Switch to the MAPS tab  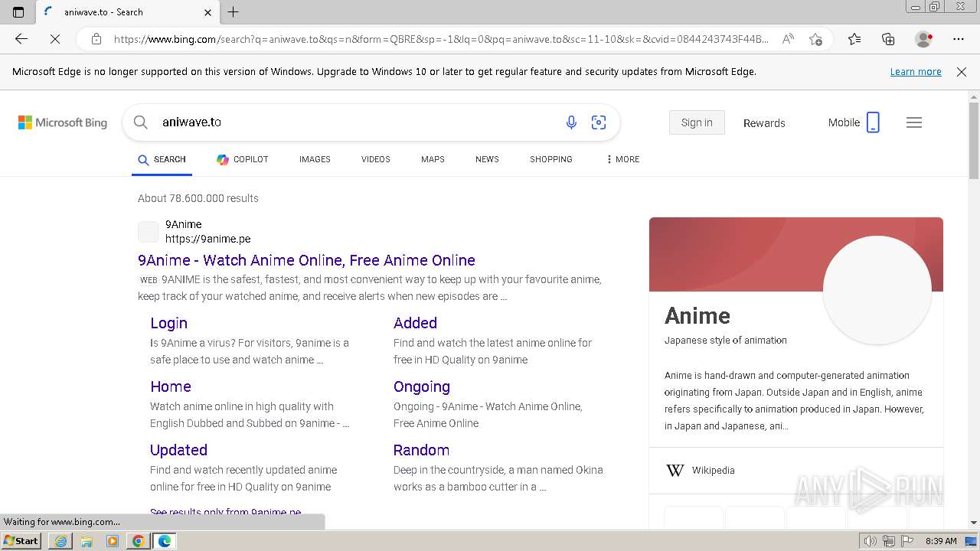(x=433, y=159)
